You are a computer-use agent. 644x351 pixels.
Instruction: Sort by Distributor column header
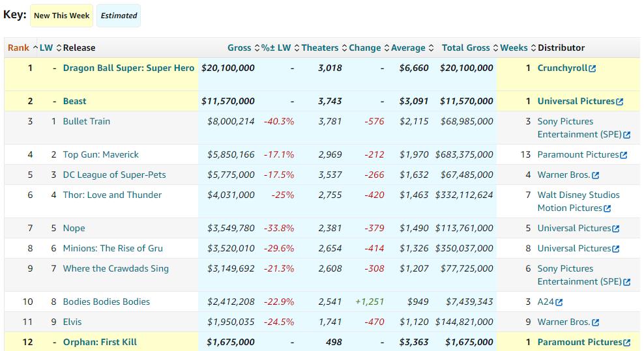point(561,48)
